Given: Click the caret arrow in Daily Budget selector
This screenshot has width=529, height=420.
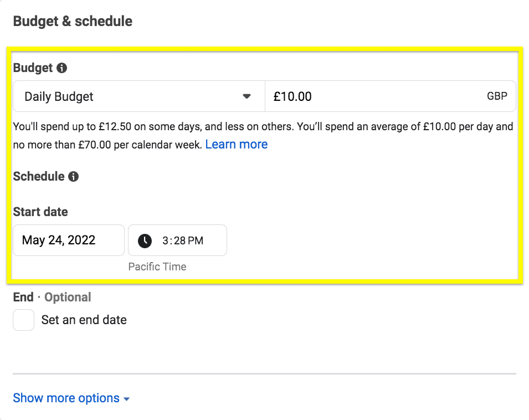Looking at the screenshot, I should (x=246, y=96).
